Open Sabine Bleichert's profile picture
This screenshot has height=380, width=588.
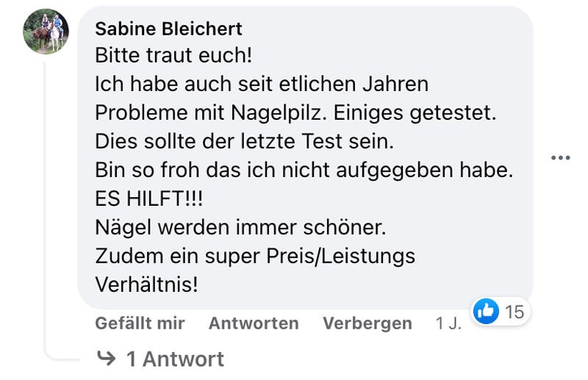46,32
